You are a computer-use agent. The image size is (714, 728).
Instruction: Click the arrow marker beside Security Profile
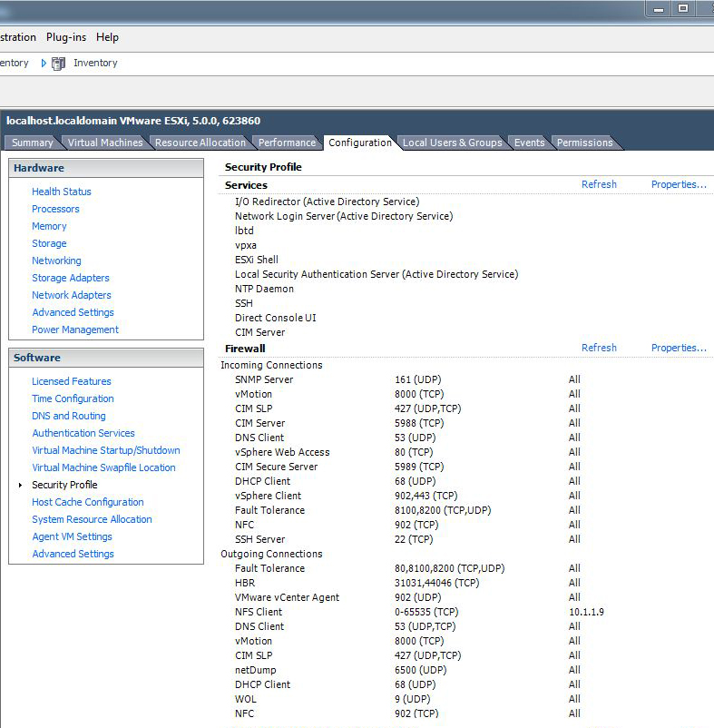pos(21,485)
